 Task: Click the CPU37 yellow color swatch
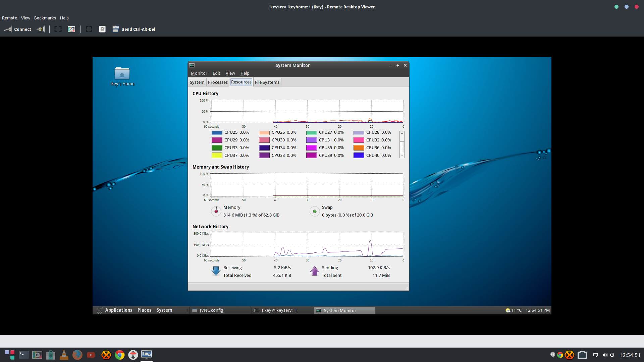pos(217,156)
